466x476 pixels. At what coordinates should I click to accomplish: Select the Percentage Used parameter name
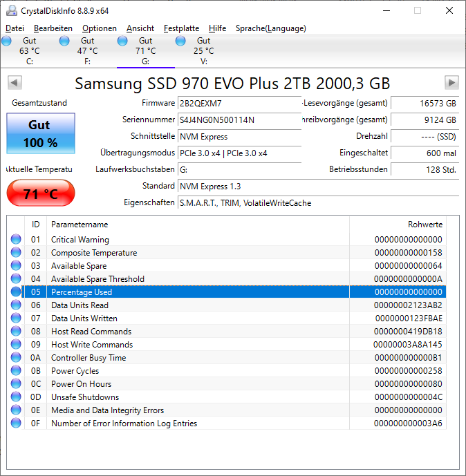[x=82, y=292]
